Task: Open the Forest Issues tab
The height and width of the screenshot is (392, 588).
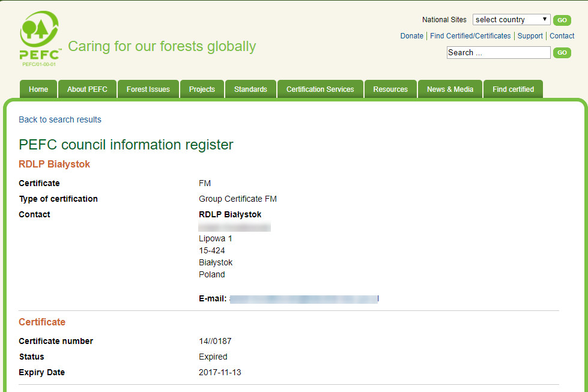Action: [x=148, y=89]
